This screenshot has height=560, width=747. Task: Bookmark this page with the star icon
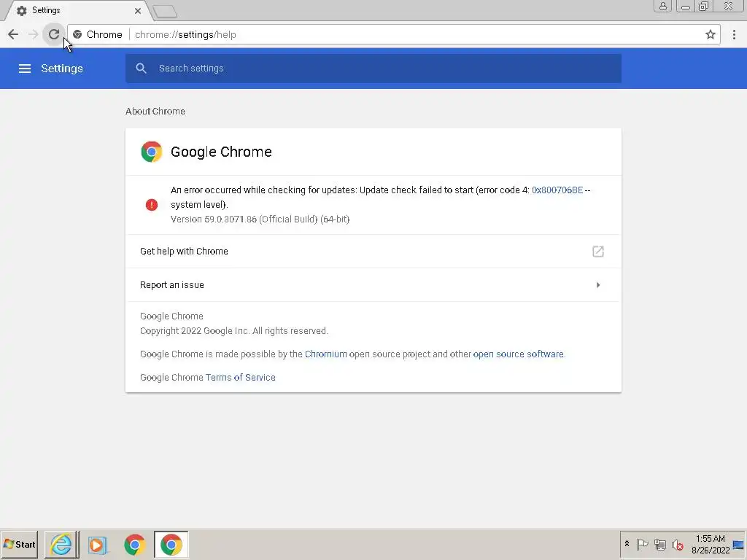[711, 34]
